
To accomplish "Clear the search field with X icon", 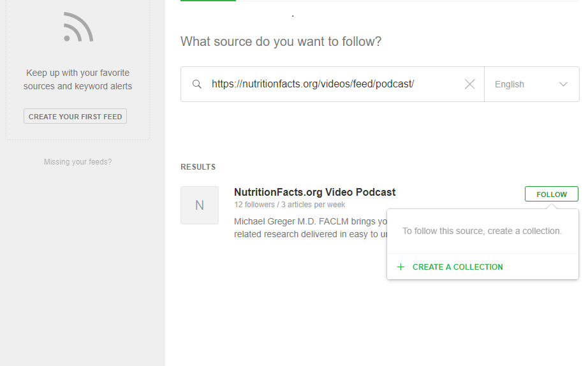I will (470, 84).
